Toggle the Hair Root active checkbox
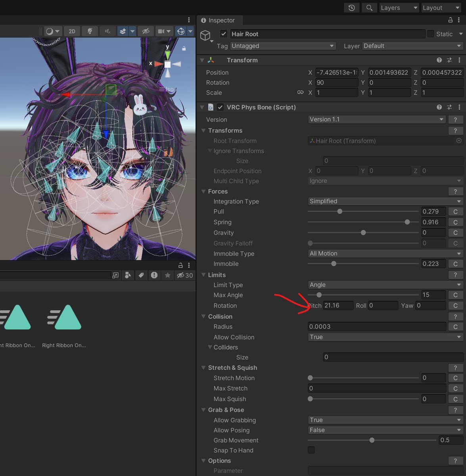The width and height of the screenshot is (466, 476). point(224,34)
